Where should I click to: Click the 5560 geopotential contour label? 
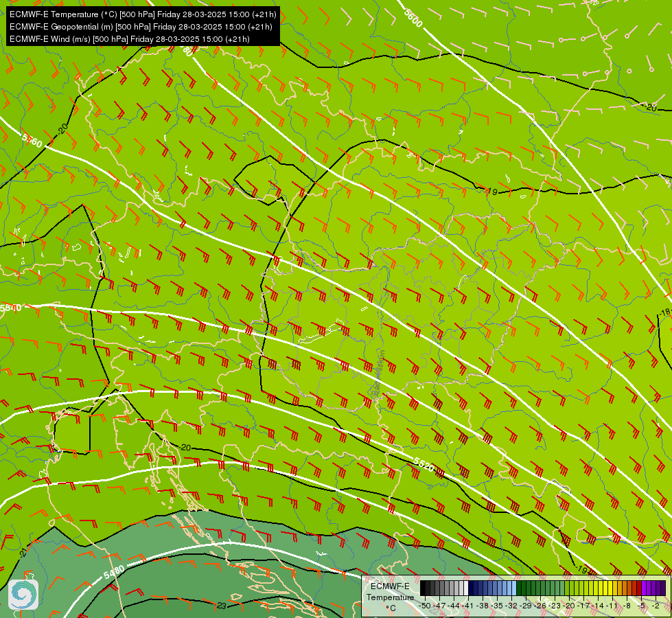pyautogui.click(x=32, y=140)
